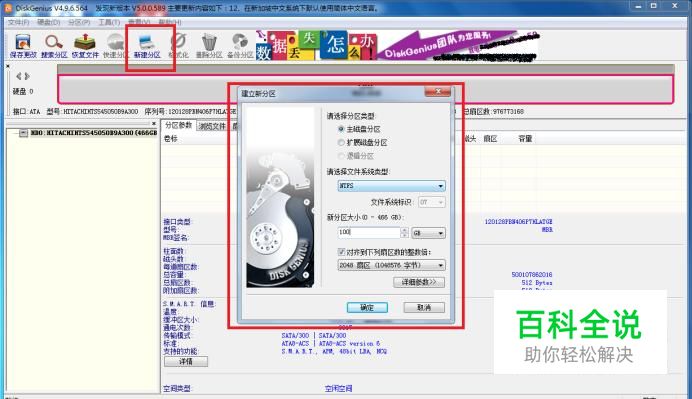The height and width of the screenshot is (399, 692).
Task: Open the 2048 扇区 alignment dropdown
Action: [x=391, y=265]
